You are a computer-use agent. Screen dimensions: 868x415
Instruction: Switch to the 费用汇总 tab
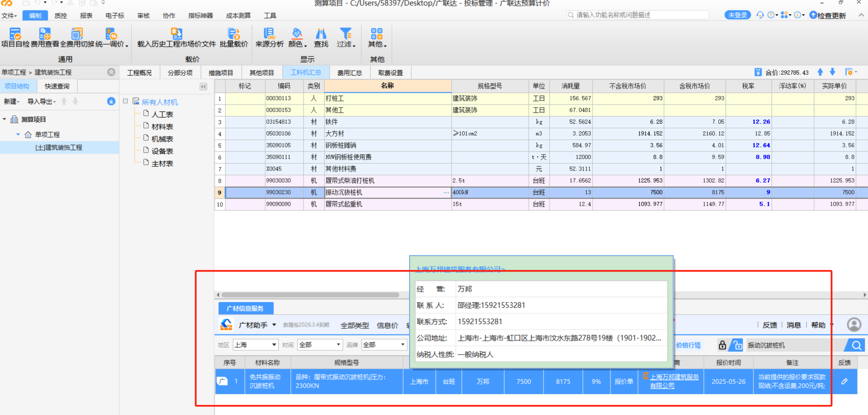point(349,73)
